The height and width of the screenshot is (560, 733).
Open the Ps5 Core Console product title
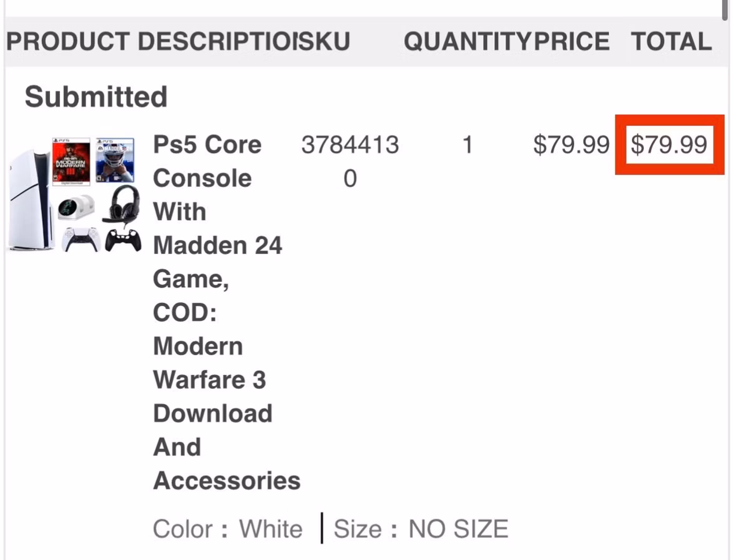coord(227,313)
